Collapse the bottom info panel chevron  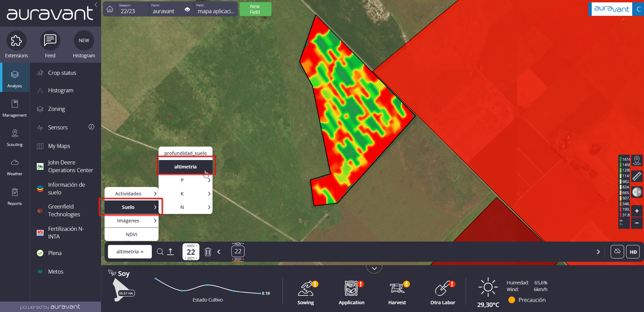374,269
